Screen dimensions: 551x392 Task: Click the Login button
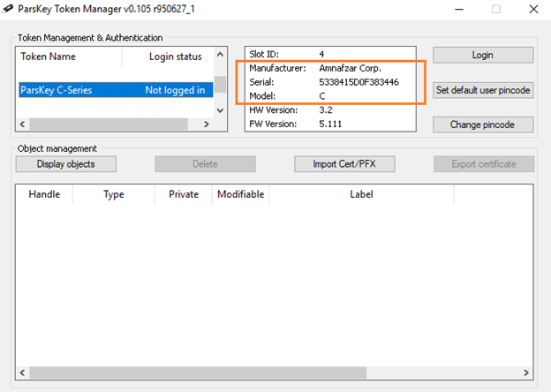point(483,55)
